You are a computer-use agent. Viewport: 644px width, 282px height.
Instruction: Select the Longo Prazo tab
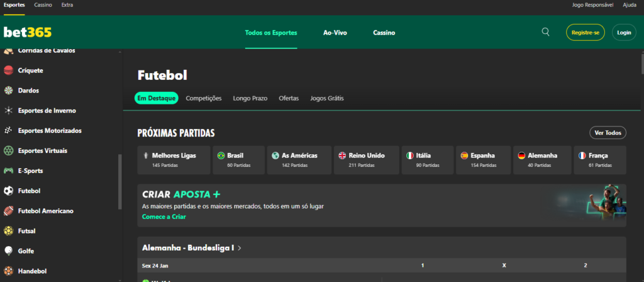pos(250,98)
